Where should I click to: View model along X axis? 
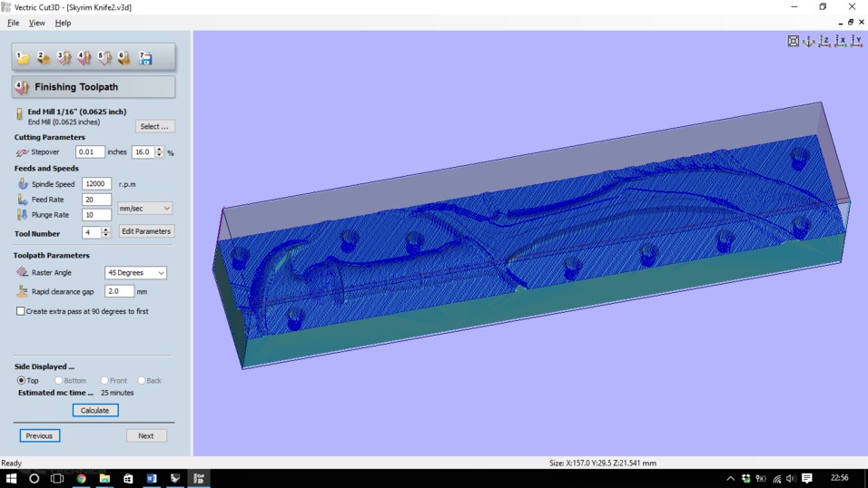click(841, 41)
